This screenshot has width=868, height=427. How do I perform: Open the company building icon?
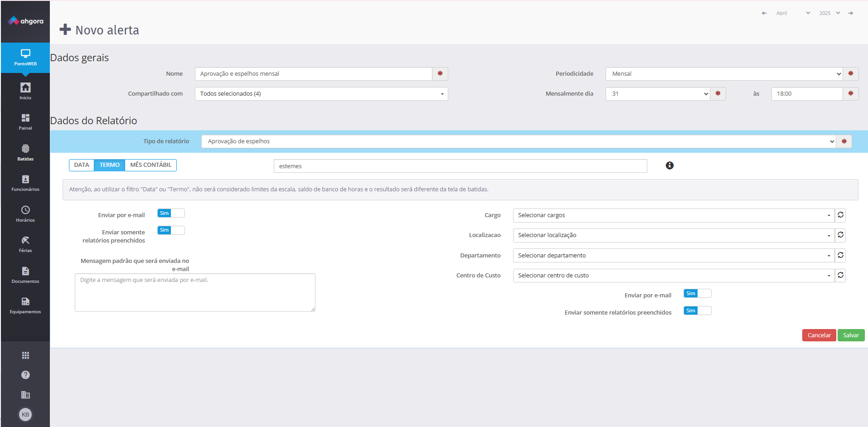[x=25, y=395]
